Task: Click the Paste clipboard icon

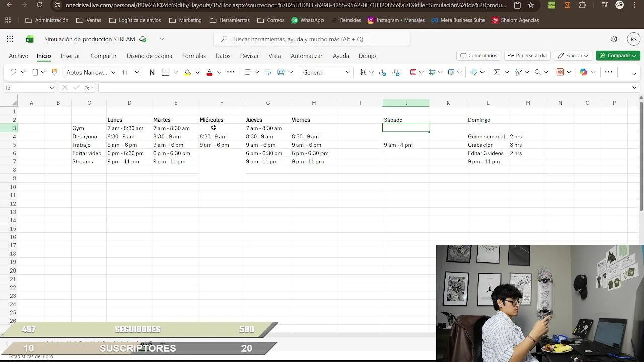Action: tap(35, 72)
